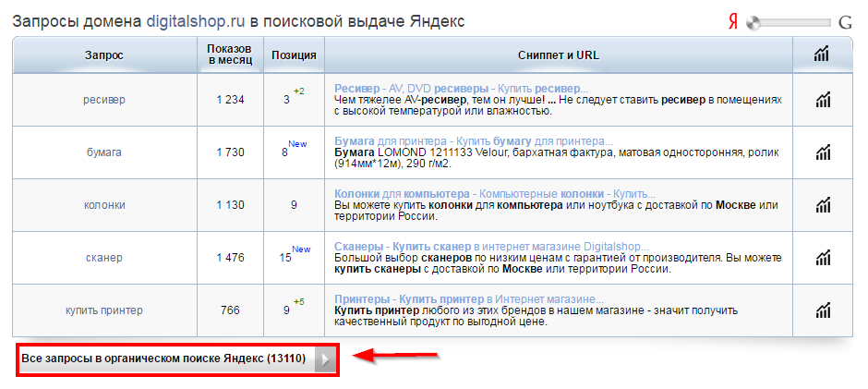Click impressions value 766
This screenshot has height=389, width=868.
[x=230, y=310]
